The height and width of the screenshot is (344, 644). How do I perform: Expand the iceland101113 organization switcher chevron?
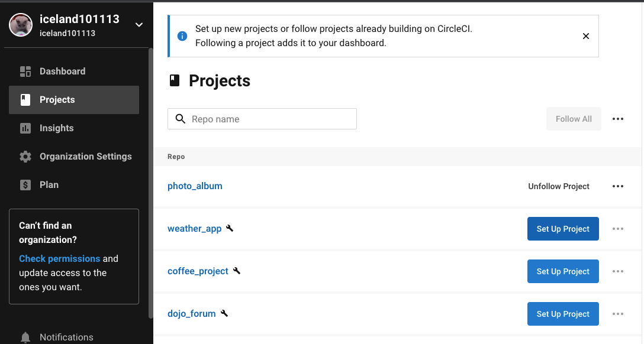[139, 25]
